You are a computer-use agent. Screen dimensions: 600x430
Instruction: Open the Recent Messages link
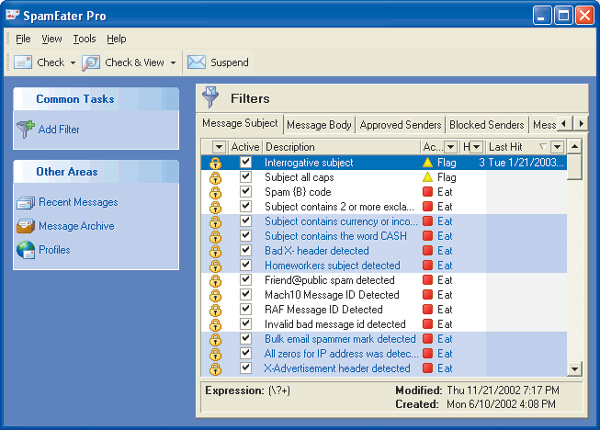(78, 202)
